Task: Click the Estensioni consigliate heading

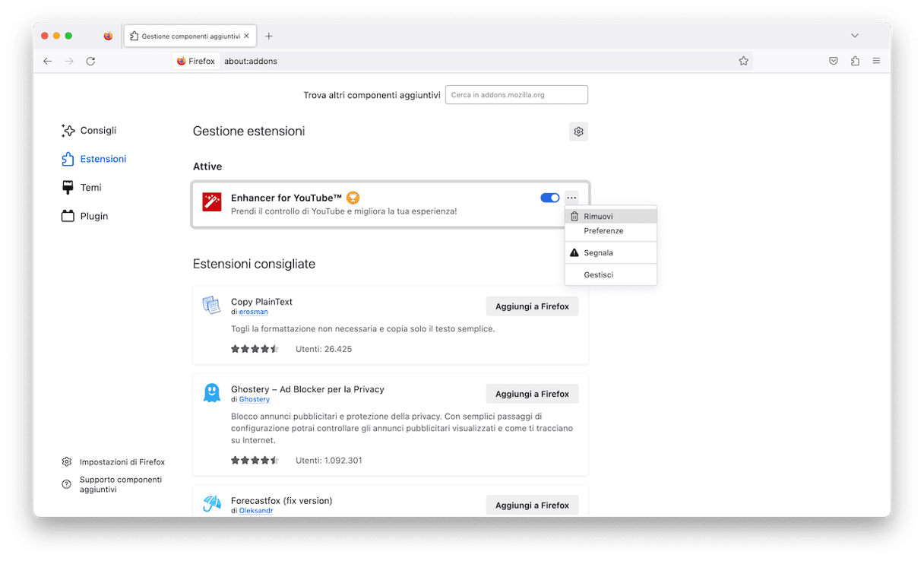Action: pos(254,264)
